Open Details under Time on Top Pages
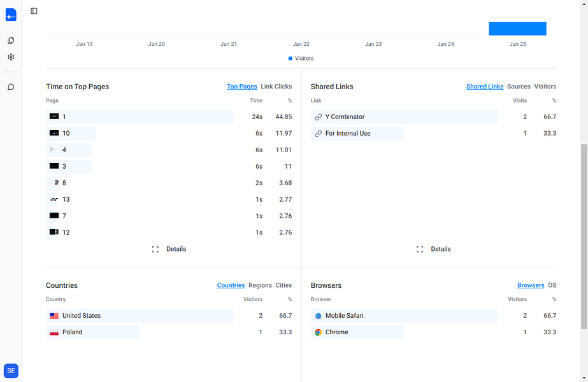588x382 pixels. 176,250
